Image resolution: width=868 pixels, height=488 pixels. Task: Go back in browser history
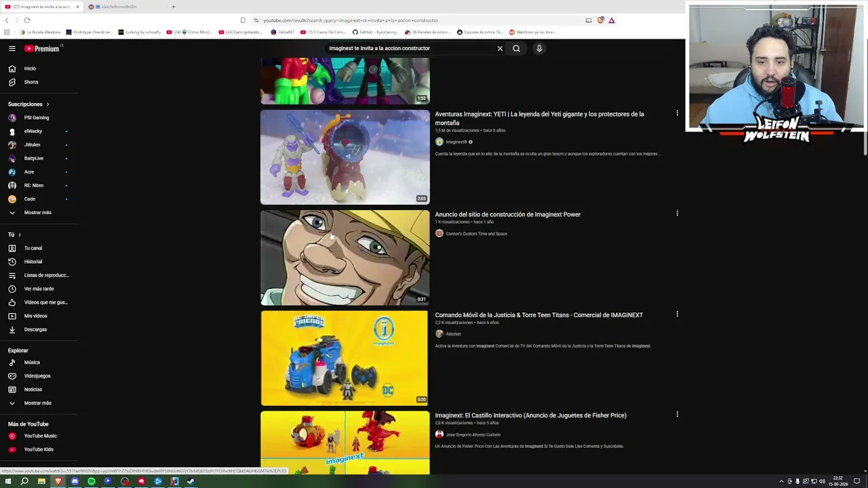coord(7,20)
